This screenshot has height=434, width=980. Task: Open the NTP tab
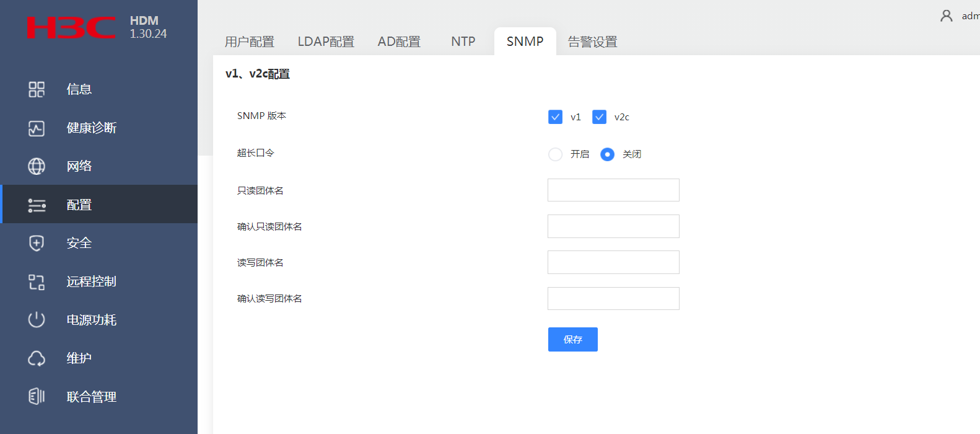click(x=463, y=42)
